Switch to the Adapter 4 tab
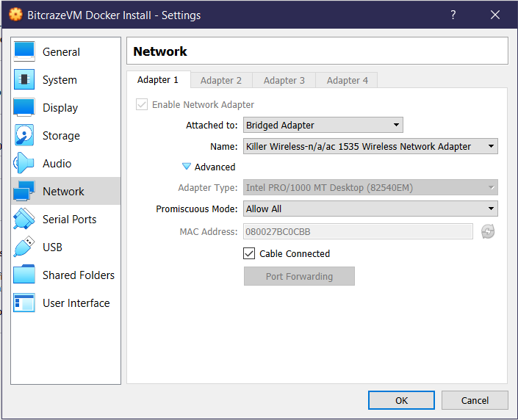 tap(347, 80)
